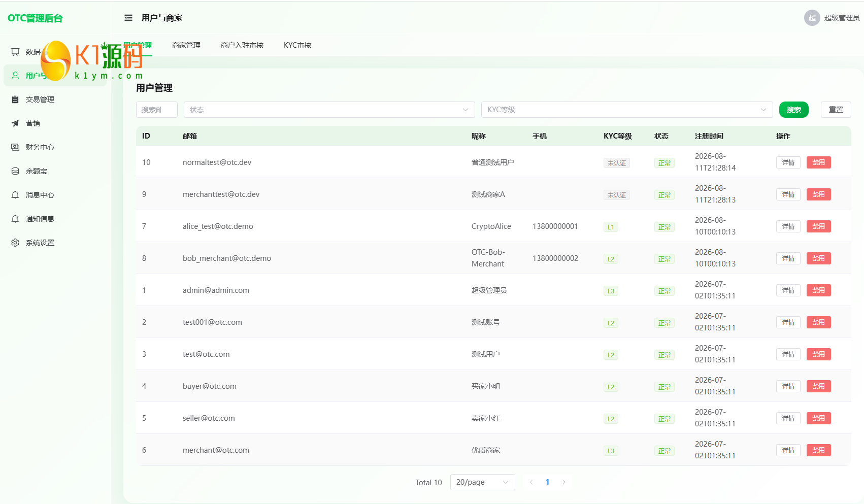
Task: Open the transaction management clipboard icon
Action: (15, 99)
